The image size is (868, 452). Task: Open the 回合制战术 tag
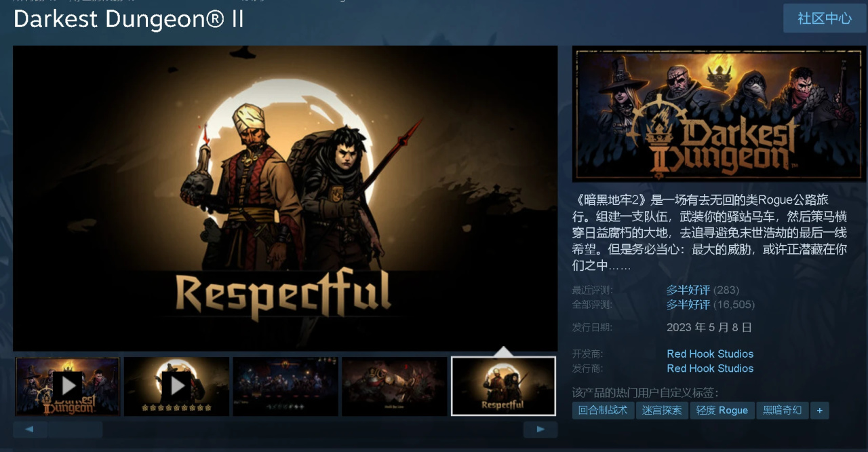pos(603,411)
